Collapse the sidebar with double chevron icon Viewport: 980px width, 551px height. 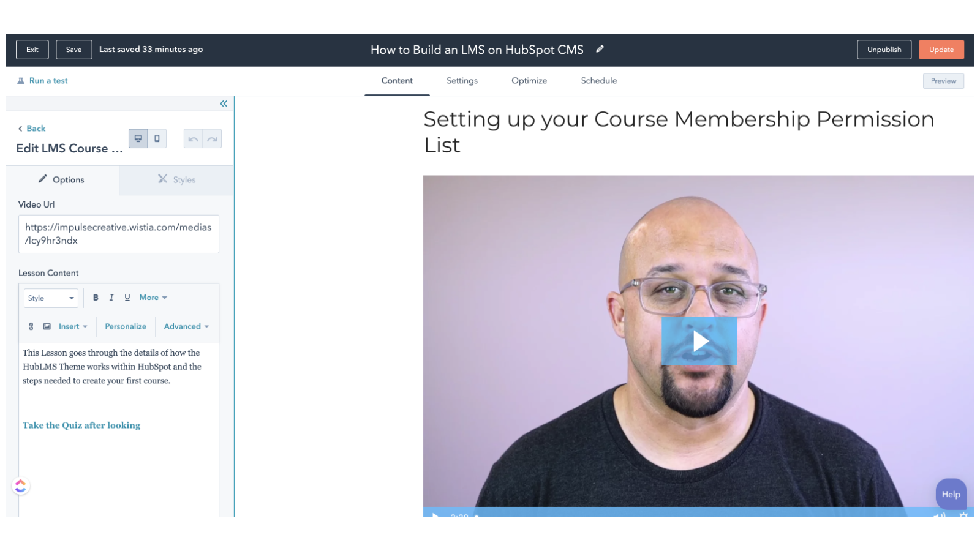coord(224,103)
